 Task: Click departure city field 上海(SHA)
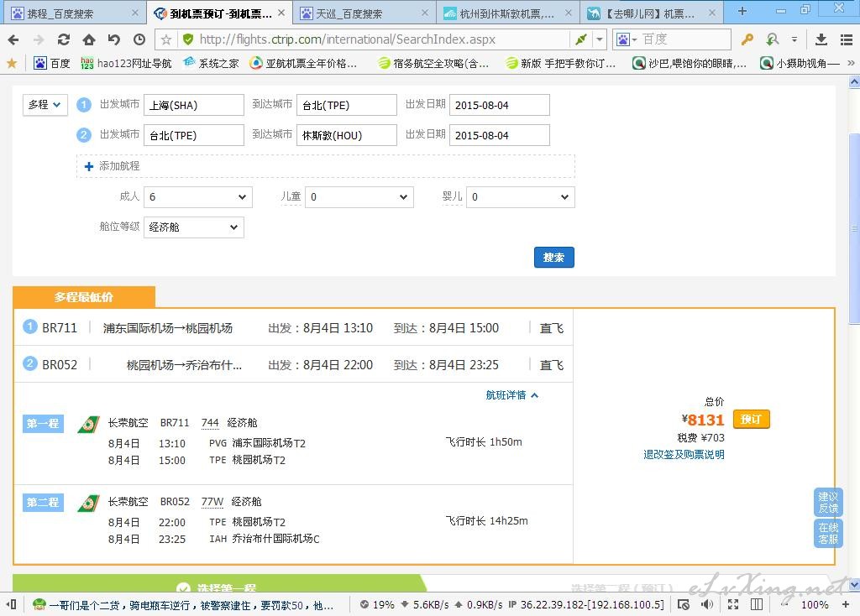(x=194, y=105)
